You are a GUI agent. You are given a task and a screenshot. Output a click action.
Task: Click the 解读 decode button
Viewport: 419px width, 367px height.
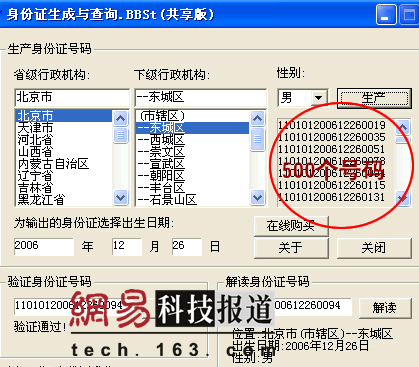point(385,307)
